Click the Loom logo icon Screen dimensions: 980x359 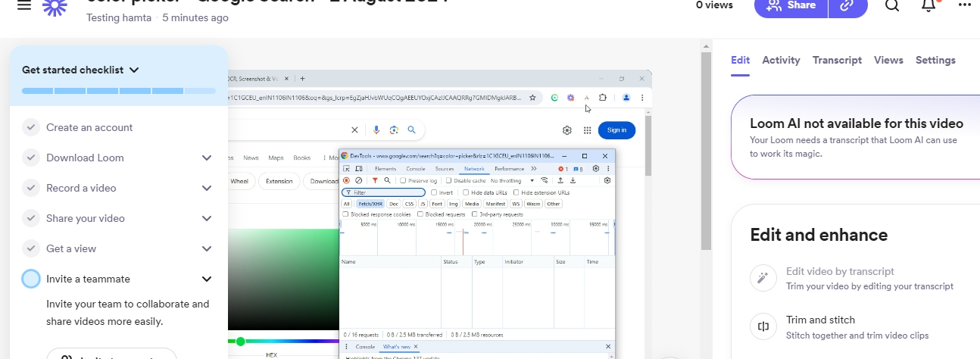[x=55, y=5]
